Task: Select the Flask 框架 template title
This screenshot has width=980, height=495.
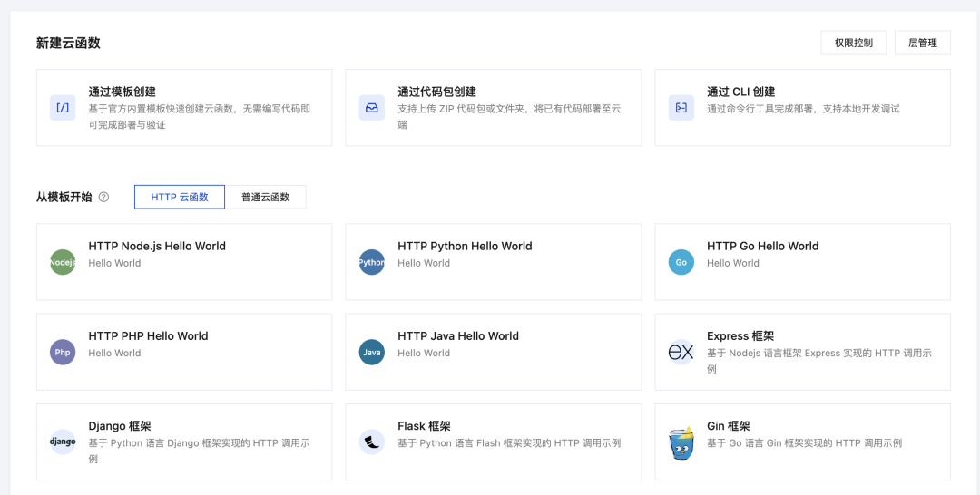Action: click(x=424, y=426)
